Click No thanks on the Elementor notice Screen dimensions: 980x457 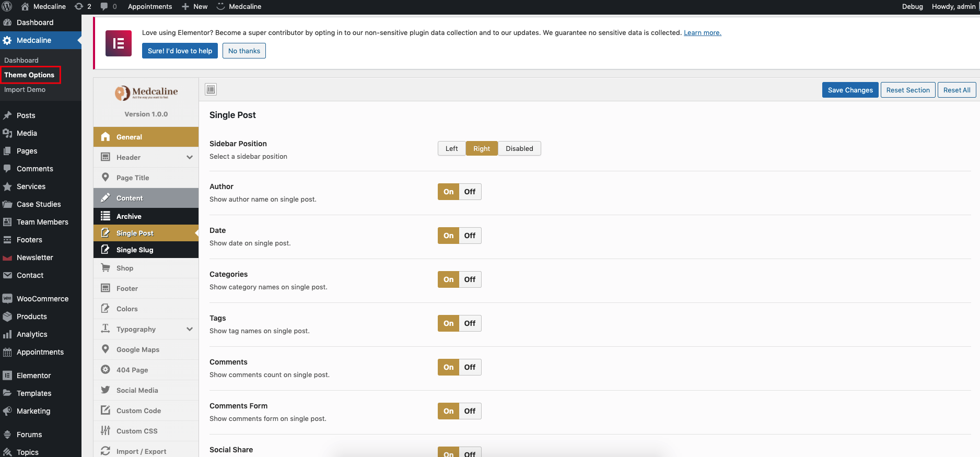coord(244,51)
